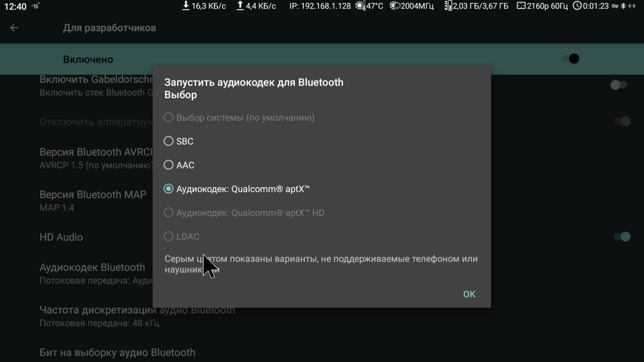Click the CPU temperature icon
The image size is (644, 362).
coord(360,6)
